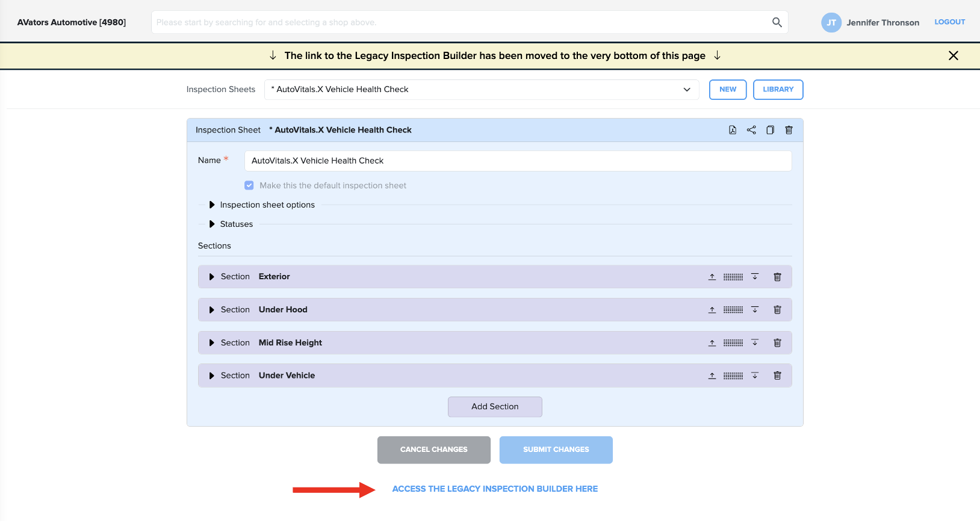Move Mid Rise Height section down
This screenshot has width=980, height=532.
[x=755, y=343]
